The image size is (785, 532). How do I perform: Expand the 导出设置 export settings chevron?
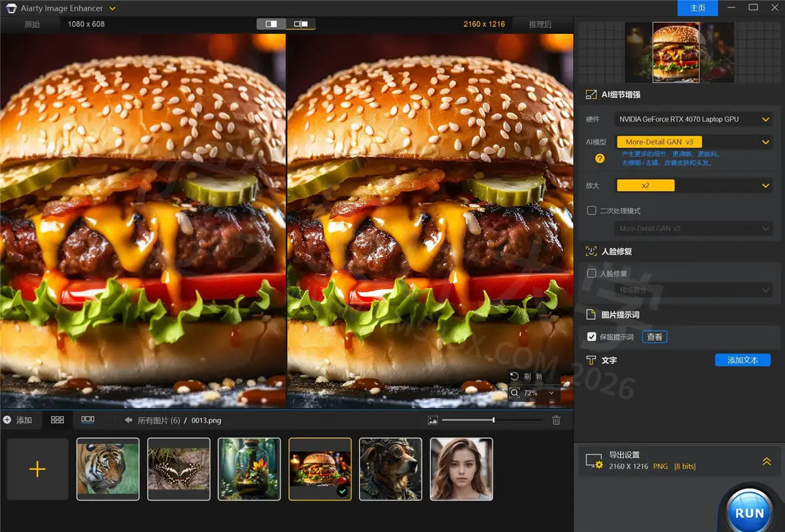[767, 461]
